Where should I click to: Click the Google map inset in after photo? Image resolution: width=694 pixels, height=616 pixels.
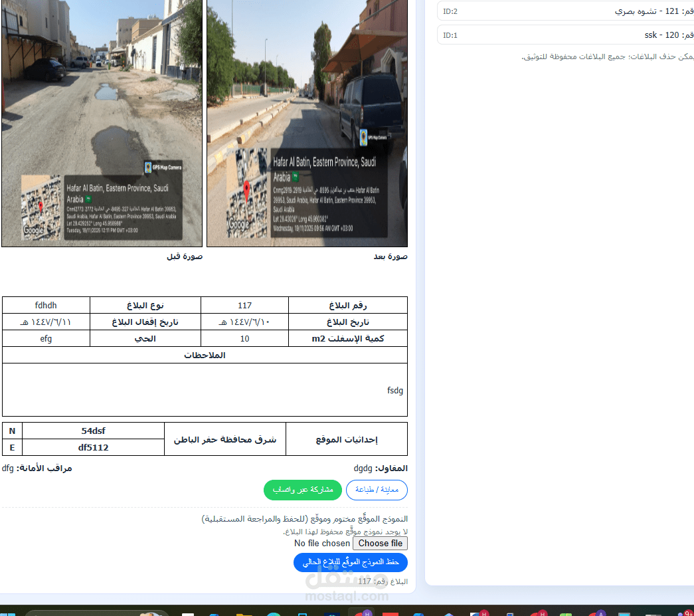point(247,193)
